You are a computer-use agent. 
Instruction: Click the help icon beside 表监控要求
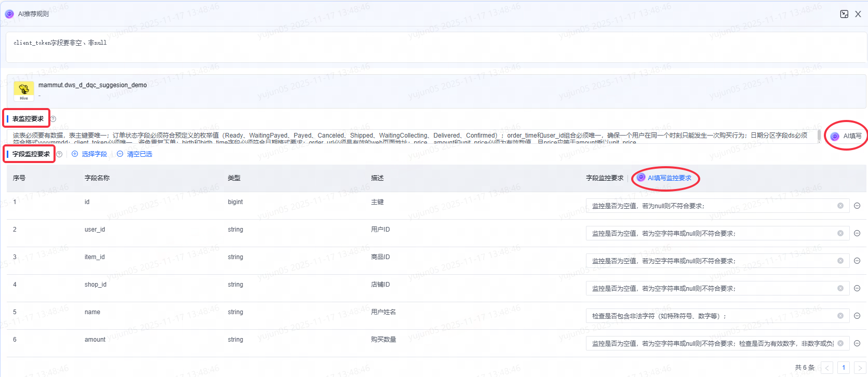(x=53, y=119)
